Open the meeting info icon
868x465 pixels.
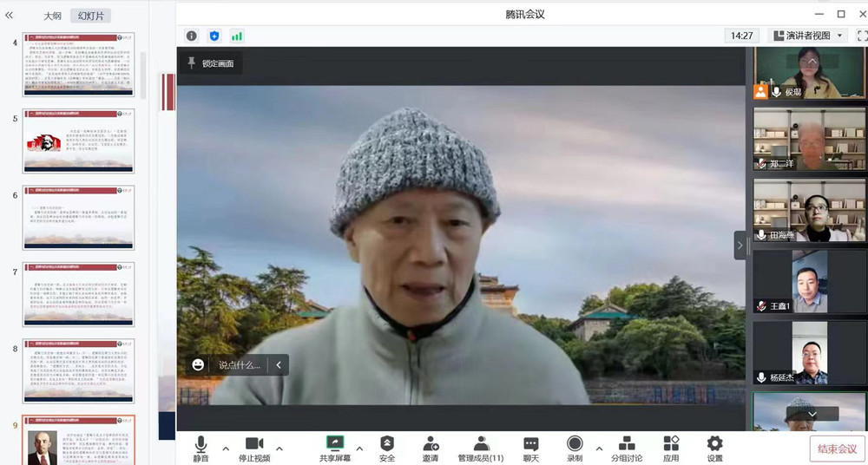[191, 36]
